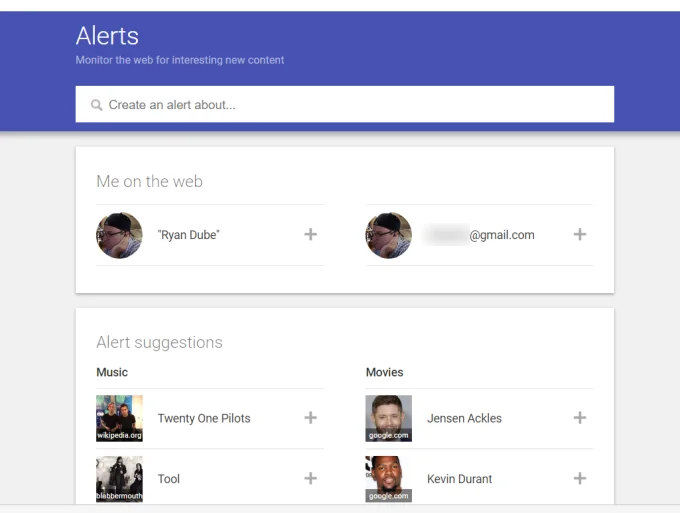Open Twenty One Pilots wikipedia.org thumbnail
The width and height of the screenshot is (680, 513).
tap(119, 418)
